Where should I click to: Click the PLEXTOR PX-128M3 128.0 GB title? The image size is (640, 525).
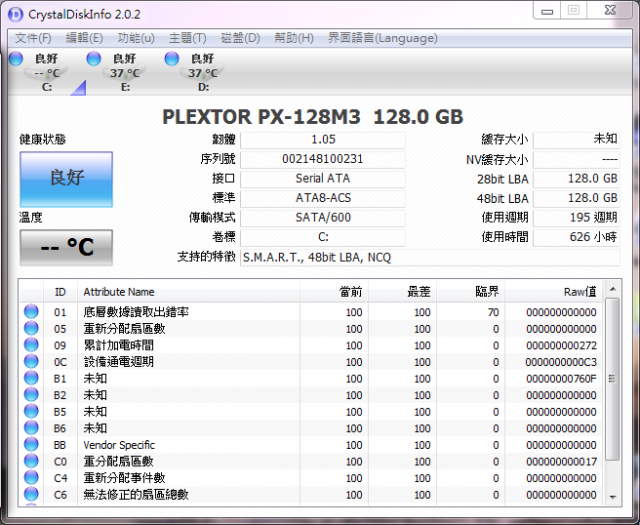point(313,117)
